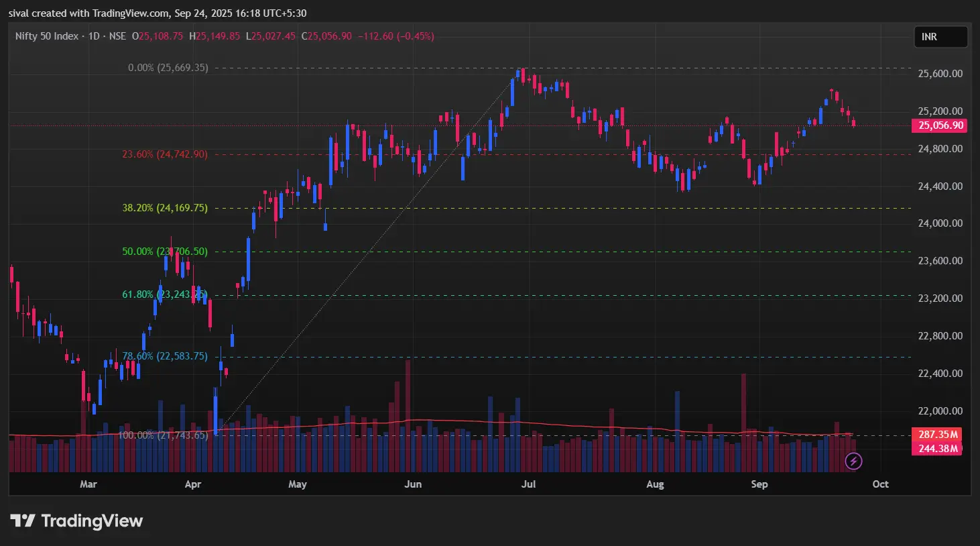
Task: Open the INR currency selector
Action: [x=940, y=37]
